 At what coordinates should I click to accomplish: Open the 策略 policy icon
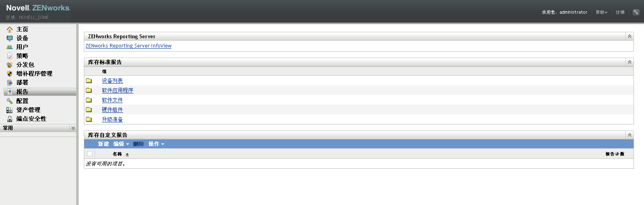tap(10, 56)
